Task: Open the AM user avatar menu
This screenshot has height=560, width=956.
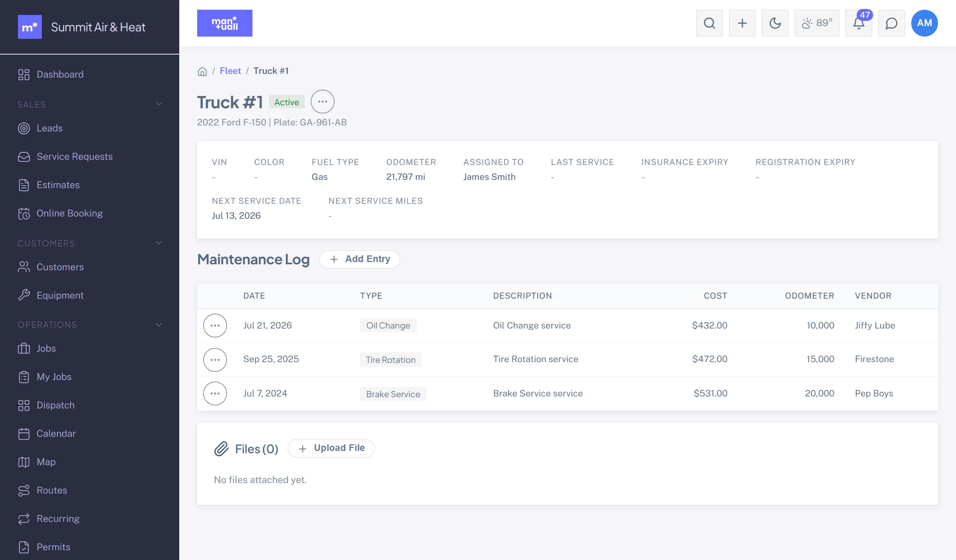Action: click(x=924, y=23)
